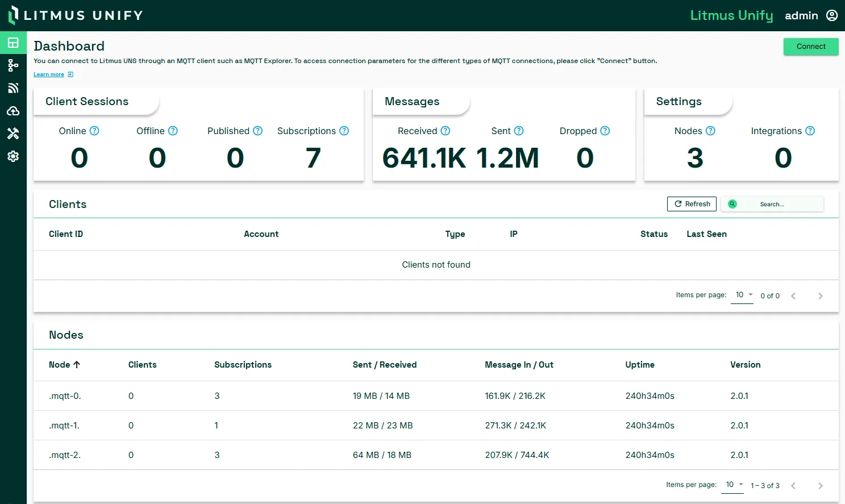845x504 pixels.
Task: Sort by Client ID column header
Action: point(66,234)
